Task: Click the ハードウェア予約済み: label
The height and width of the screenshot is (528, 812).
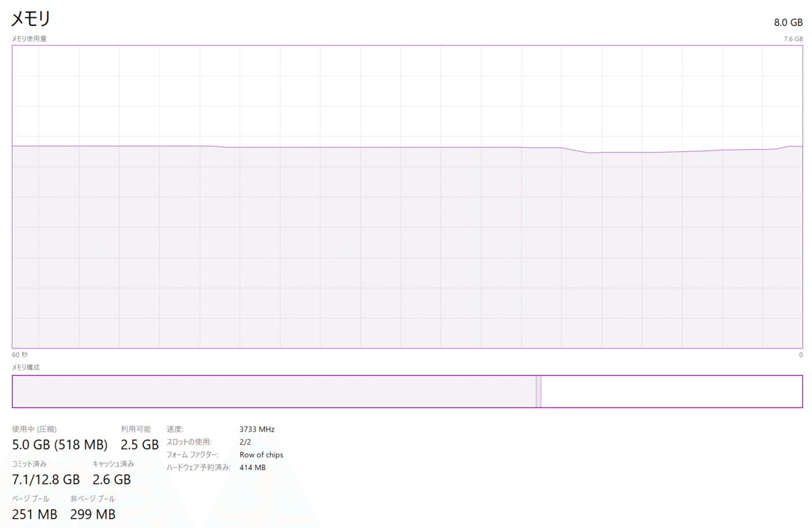Action: [199, 468]
